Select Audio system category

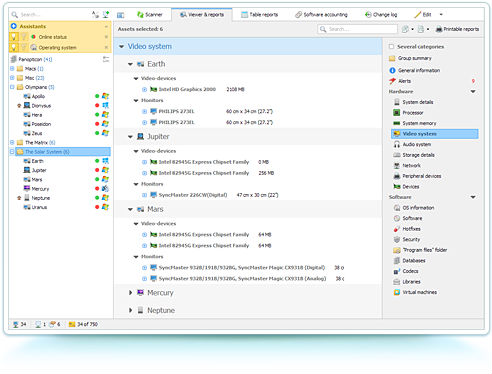click(x=412, y=145)
